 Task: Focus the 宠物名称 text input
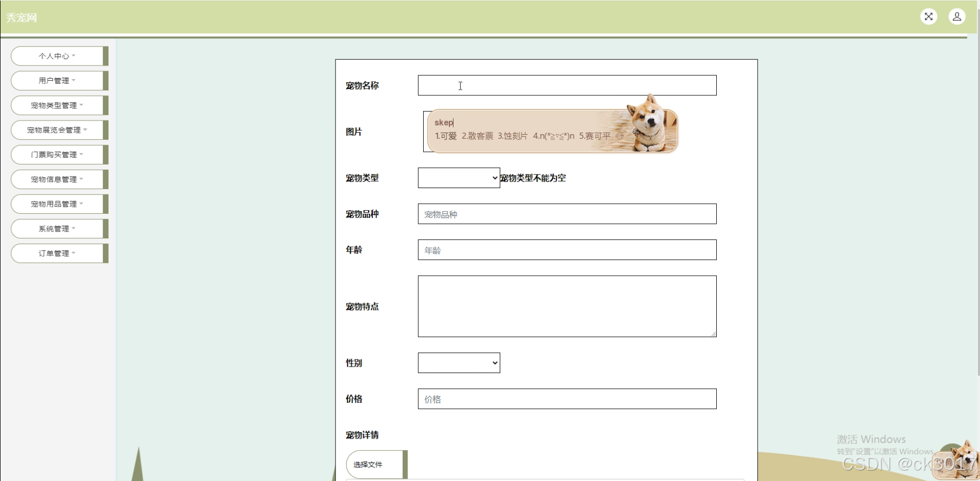(x=567, y=85)
